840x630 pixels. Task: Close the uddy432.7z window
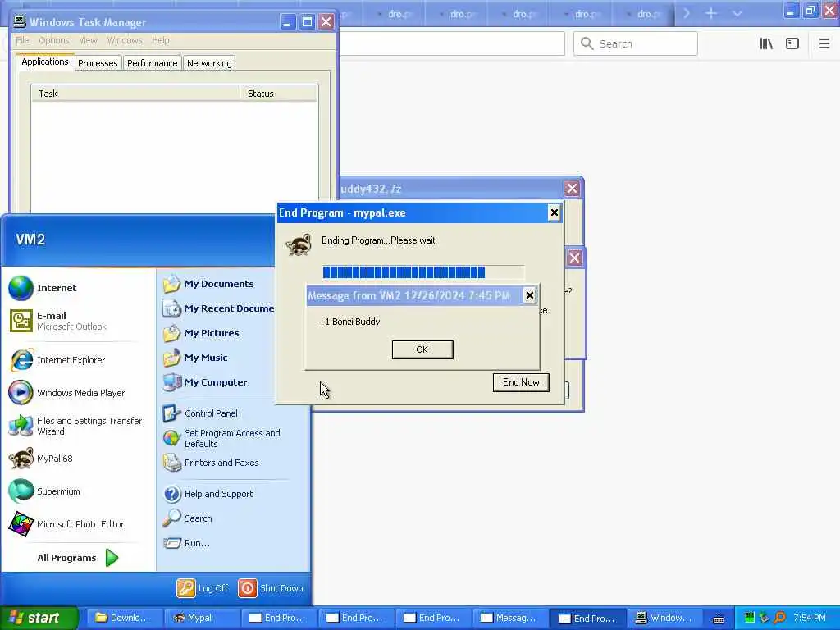pyautogui.click(x=572, y=189)
